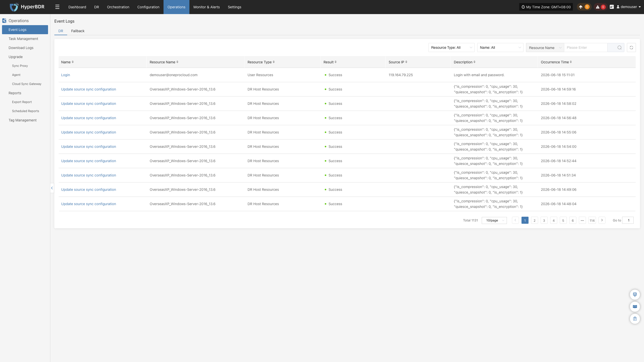644x362 pixels.
Task: Open the Dashboard menu
Action: coord(77,7)
